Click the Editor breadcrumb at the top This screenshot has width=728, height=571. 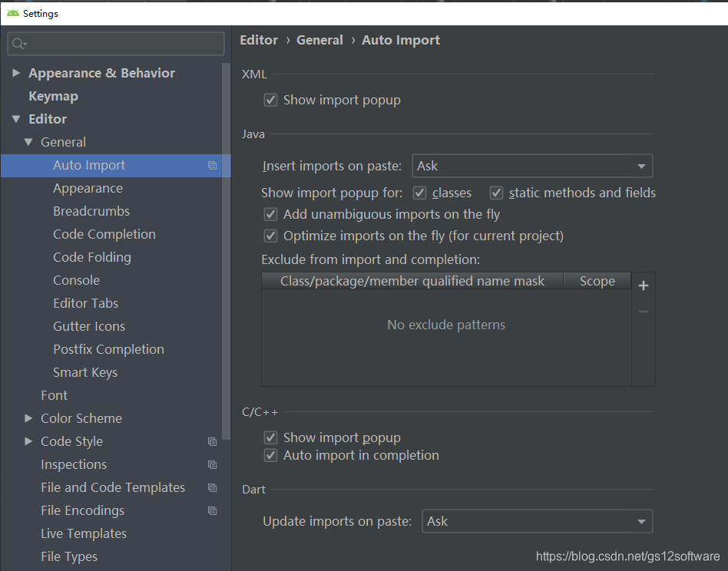pos(259,41)
